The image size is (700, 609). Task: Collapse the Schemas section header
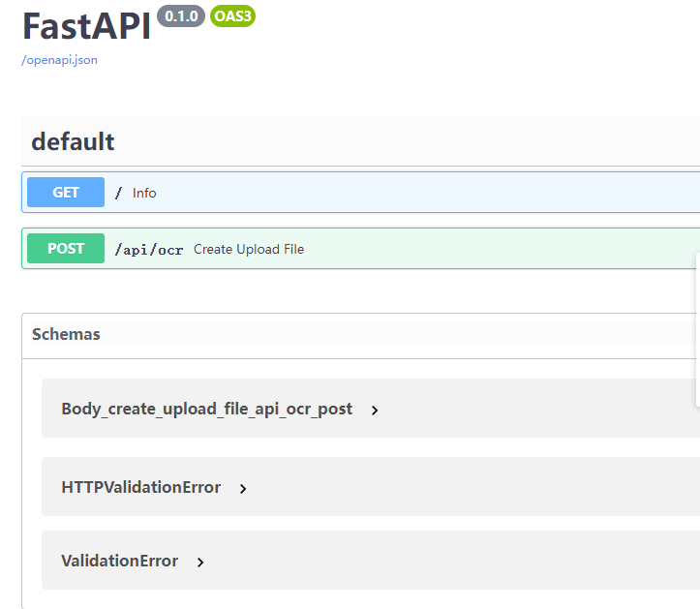361,335
